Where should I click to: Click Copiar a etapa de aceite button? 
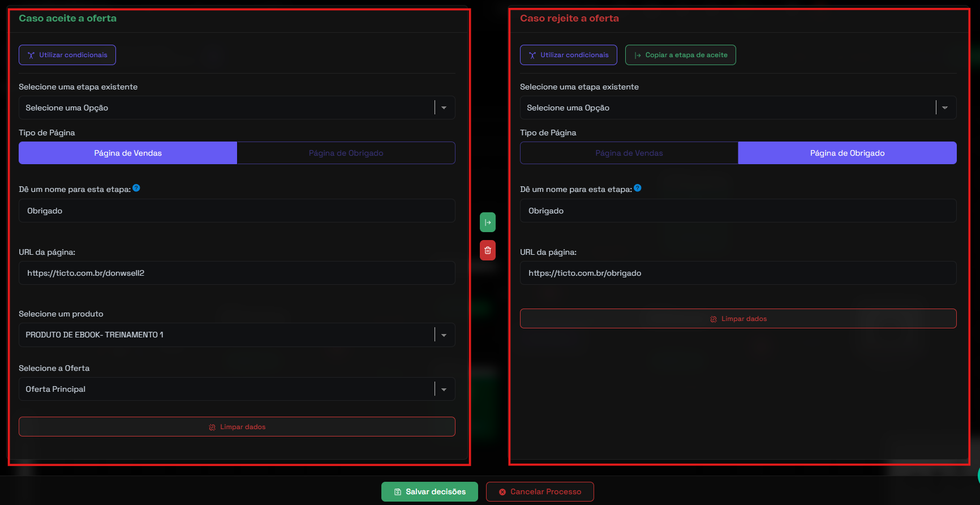[680, 55]
